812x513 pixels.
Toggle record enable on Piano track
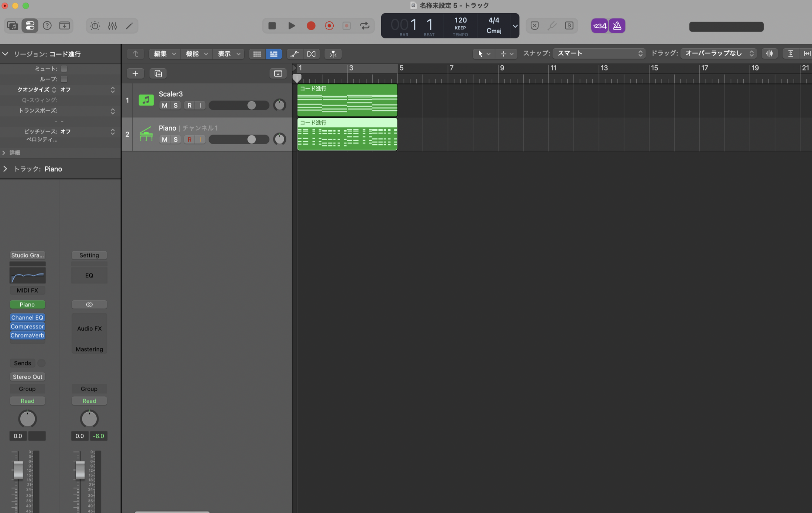point(189,139)
